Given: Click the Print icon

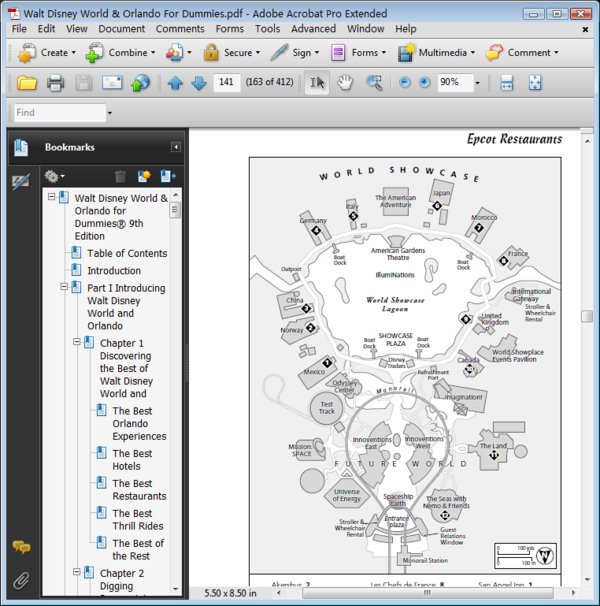Looking at the screenshot, I should (x=56, y=83).
